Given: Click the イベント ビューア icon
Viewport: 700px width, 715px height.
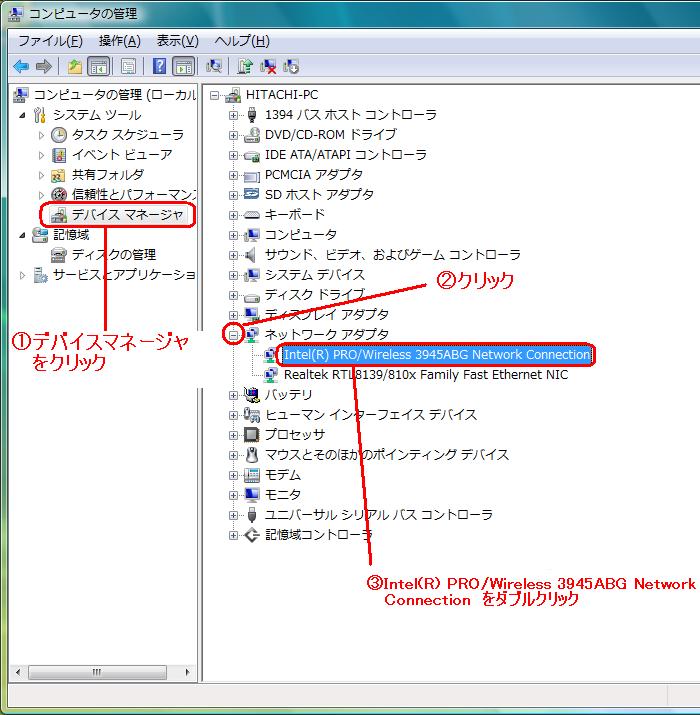Looking at the screenshot, I should pos(59,155).
